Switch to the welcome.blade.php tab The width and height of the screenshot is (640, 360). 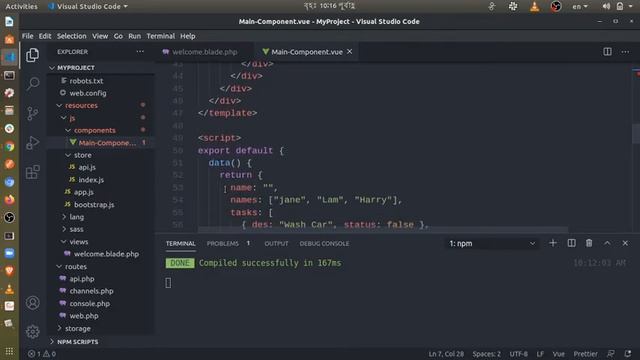(204, 52)
